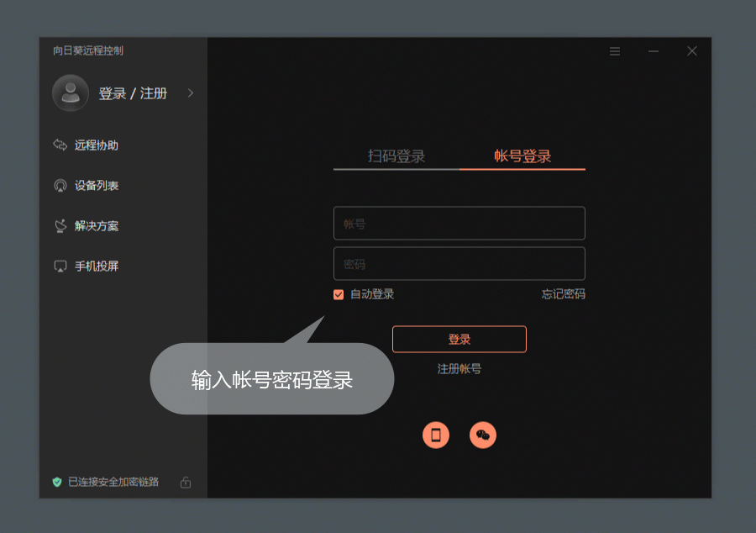Click the 远程协助 remote assistance icon

tap(60, 145)
